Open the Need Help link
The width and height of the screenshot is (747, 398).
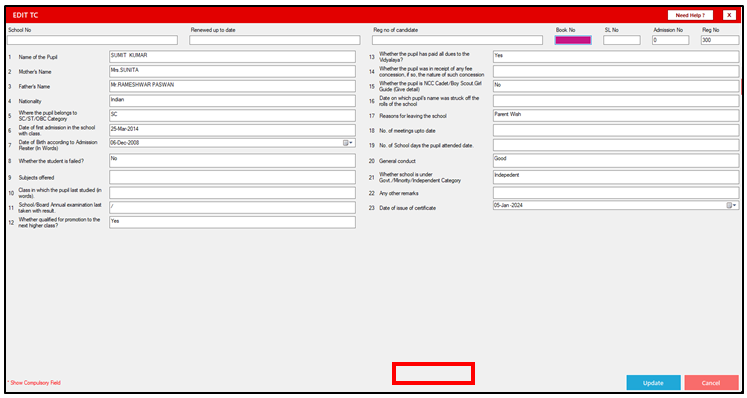[x=690, y=15]
